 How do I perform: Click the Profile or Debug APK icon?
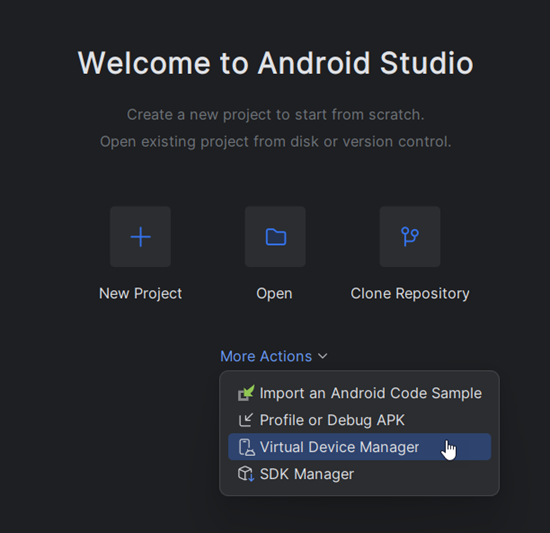click(x=246, y=420)
